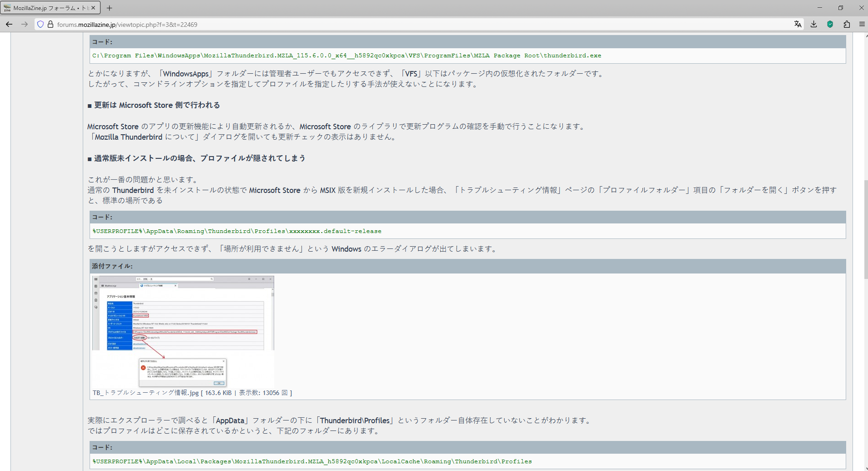Click the line starting 通常の Thunderbird を未インストール
868x471 pixels.
point(462,190)
